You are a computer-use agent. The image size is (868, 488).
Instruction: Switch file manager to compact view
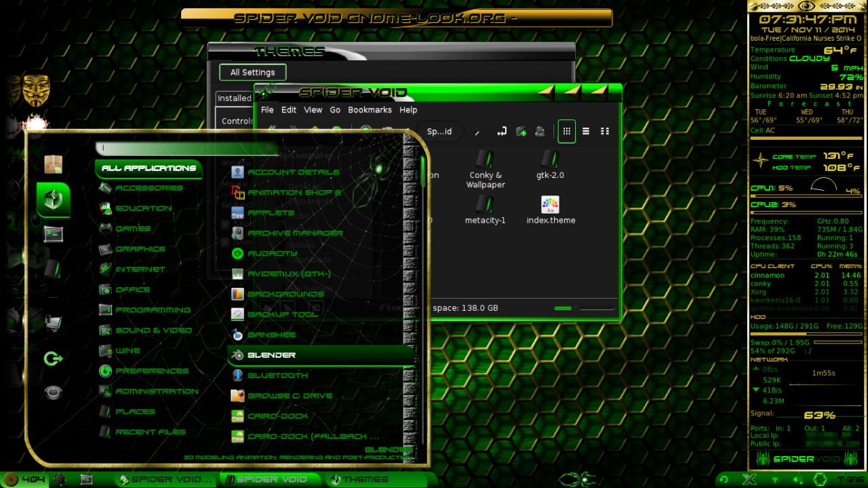pos(605,131)
